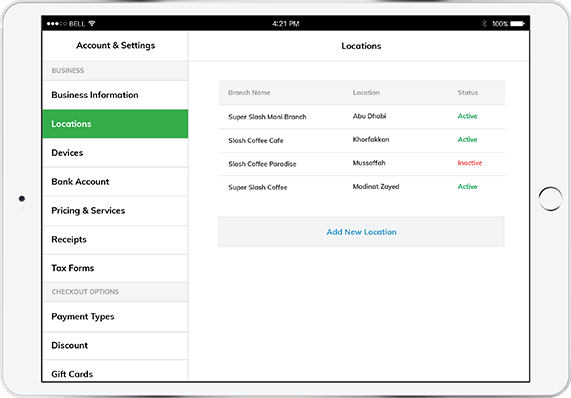Click the Bluetooth icon in status bar
571x398 pixels.
click(x=484, y=24)
